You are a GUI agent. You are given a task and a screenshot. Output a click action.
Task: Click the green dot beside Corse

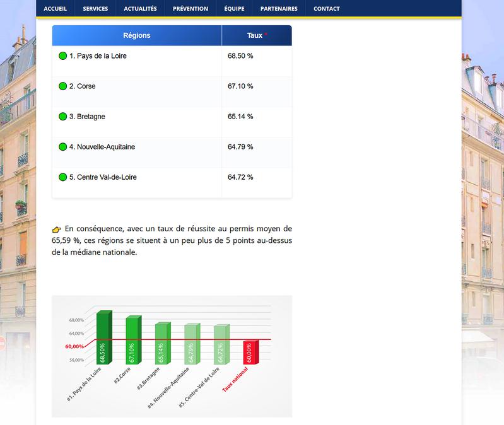63,86
